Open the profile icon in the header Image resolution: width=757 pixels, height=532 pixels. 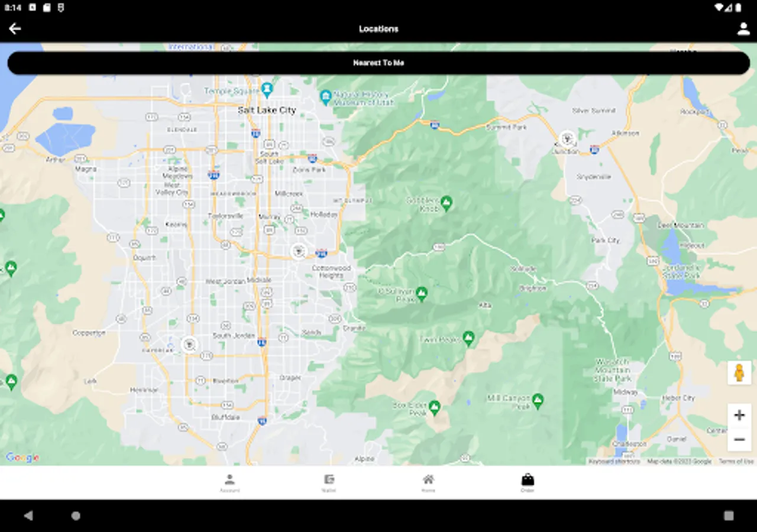coord(743,29)
